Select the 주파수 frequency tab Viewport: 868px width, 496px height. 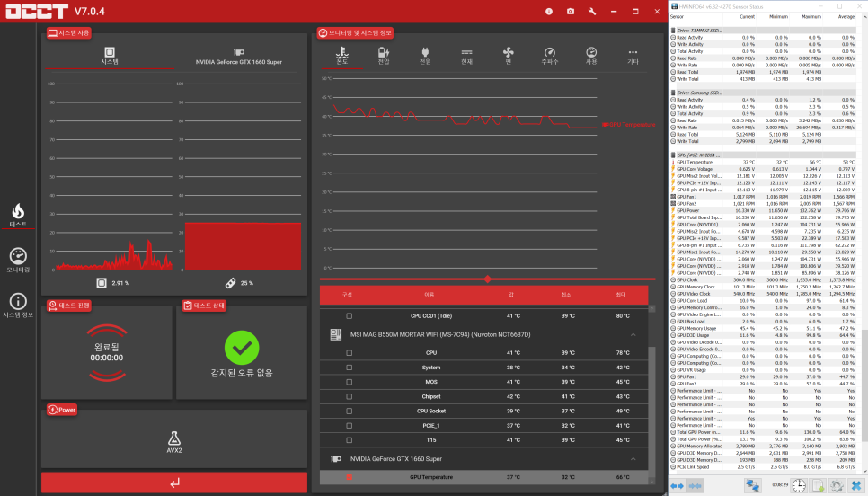coord(550,56)
